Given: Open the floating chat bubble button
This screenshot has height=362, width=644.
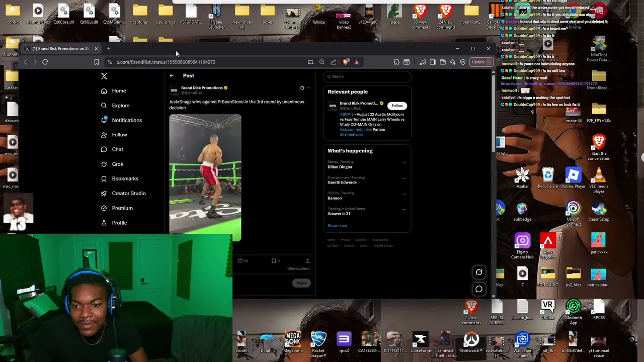Looking at the screenshot, I should (x=479, y=289).
